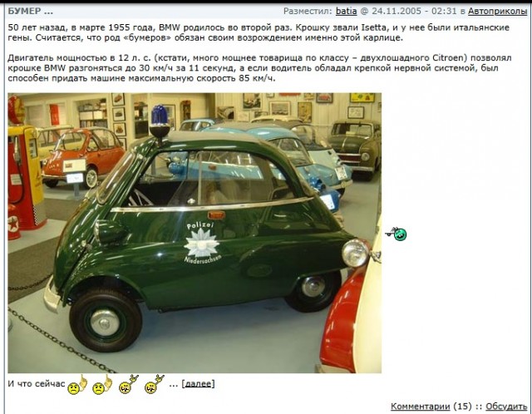The width and height of the screenshot is (532, 414).
Task: Click the paragraph starting 'Двигатель мощностью'
Action: (x=259, y=68)
